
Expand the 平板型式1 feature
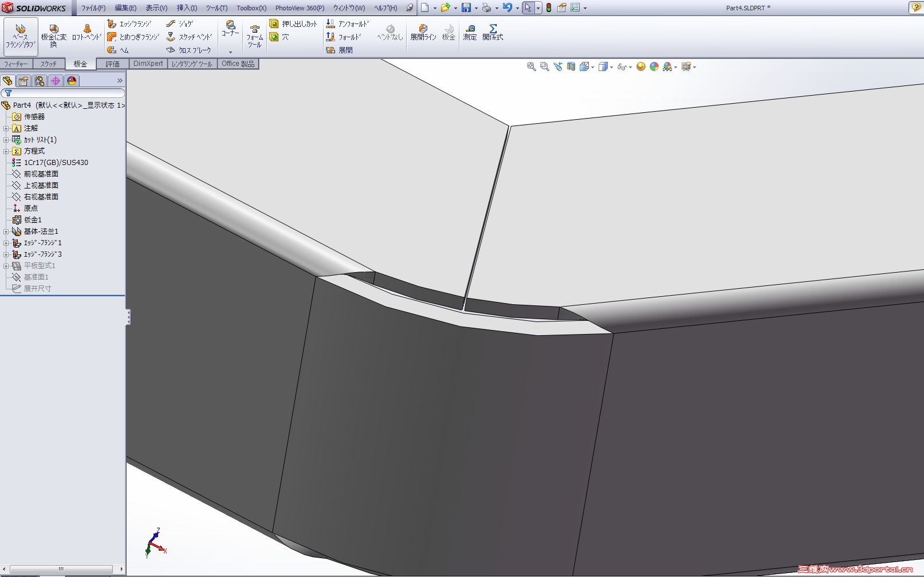6,266
